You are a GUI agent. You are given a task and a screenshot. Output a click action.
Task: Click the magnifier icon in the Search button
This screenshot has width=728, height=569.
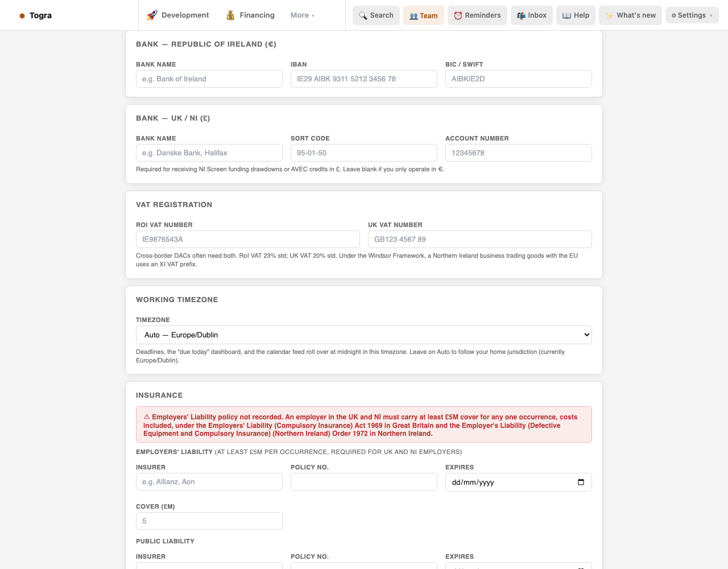point(363,15)
